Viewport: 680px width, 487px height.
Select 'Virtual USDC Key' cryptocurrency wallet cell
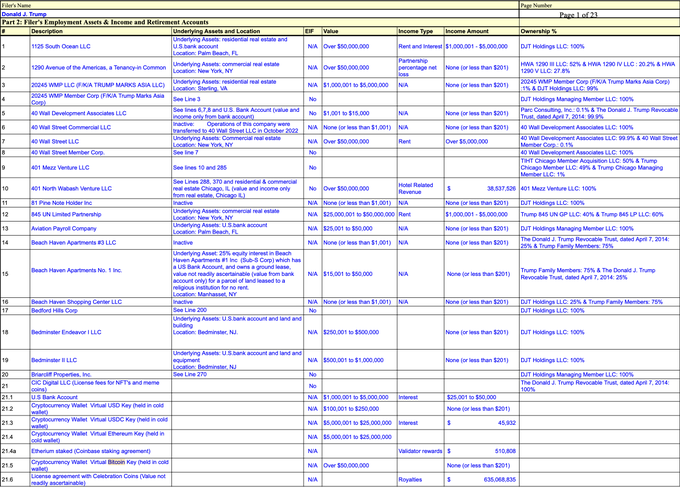(x=99, y=423)
